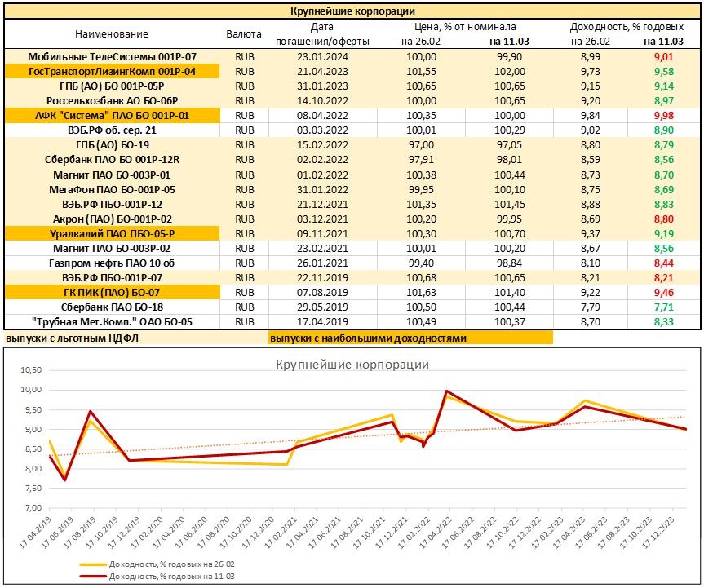The image size is (704, 588).
Task: Select the table title 'Крупнейшие корпорации'
Action: (352, 11)
